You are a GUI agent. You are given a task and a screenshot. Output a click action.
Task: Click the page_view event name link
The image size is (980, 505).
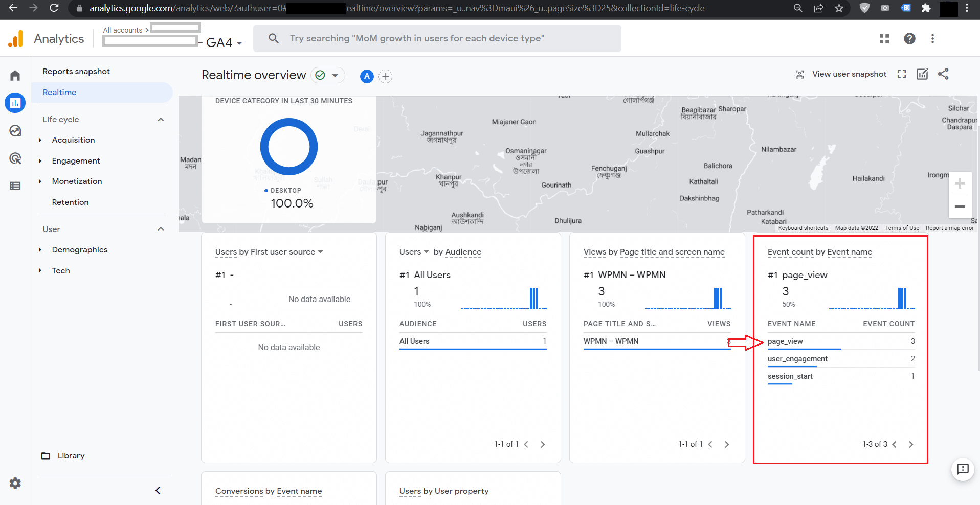(785, 341)
